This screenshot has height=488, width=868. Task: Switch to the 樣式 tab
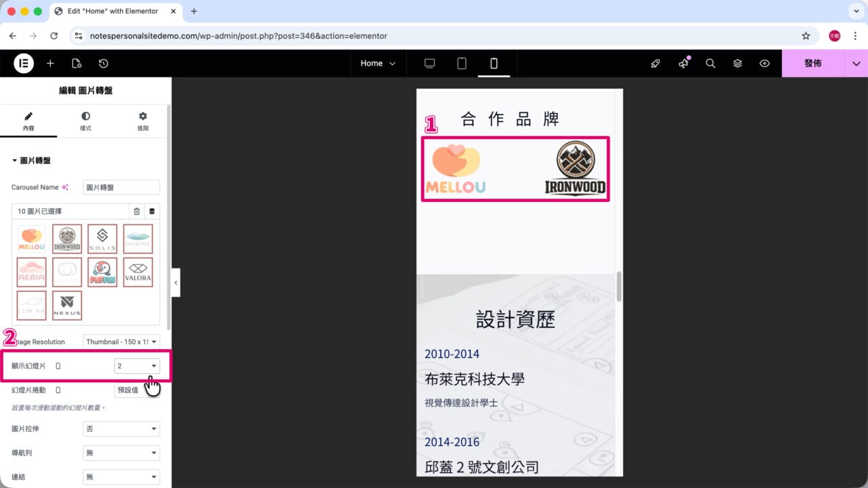click(x=85, y=121)
